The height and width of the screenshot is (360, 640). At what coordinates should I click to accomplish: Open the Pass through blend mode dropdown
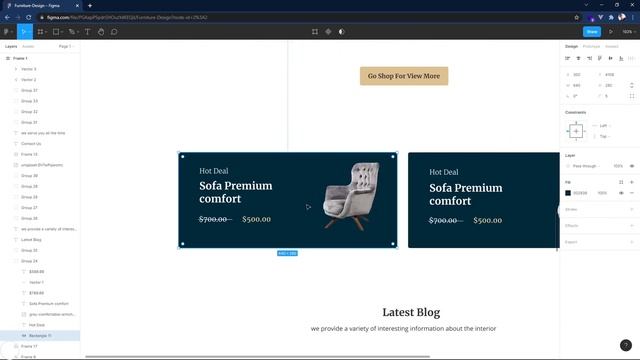point(587,166)
